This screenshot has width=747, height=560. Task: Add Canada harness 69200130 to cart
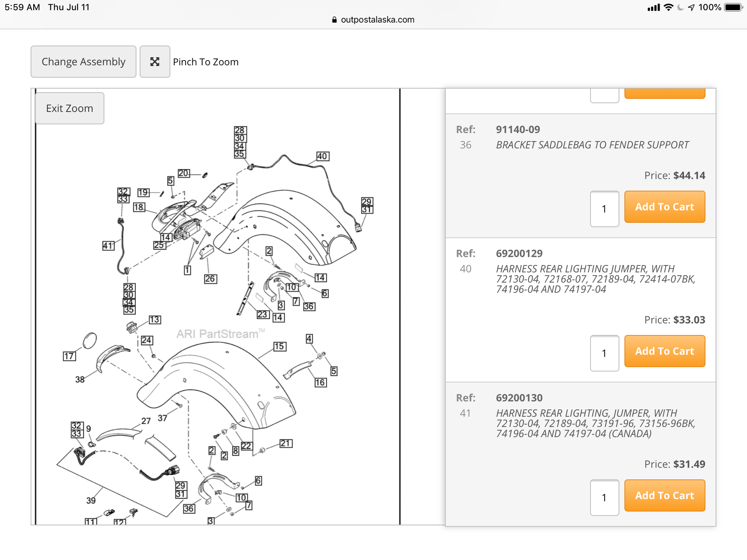coord(664,495)
